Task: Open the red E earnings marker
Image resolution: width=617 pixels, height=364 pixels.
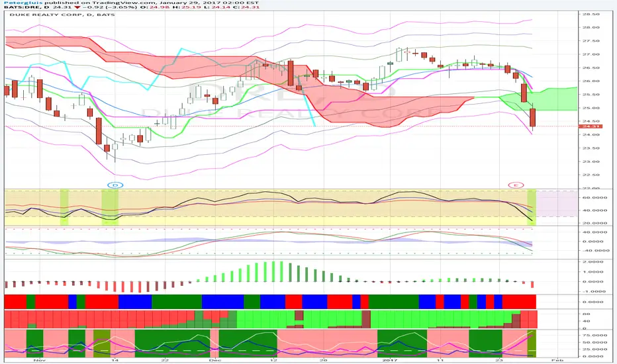Action: [x=516, y=185]
